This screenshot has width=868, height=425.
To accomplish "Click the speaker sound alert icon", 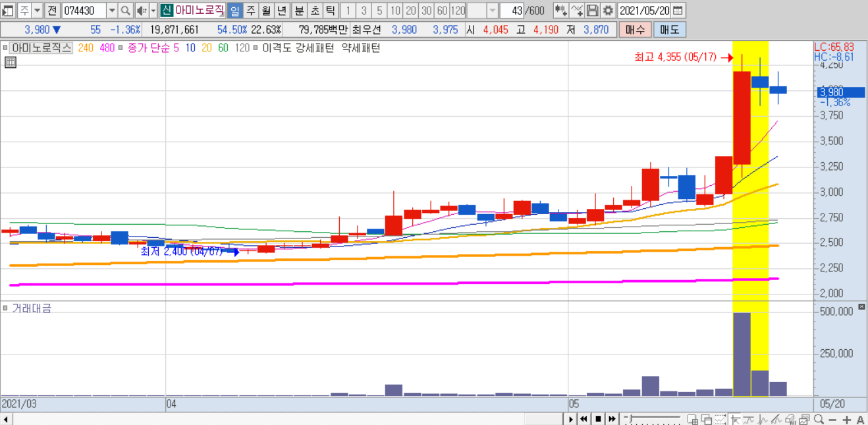I will 141,11.
